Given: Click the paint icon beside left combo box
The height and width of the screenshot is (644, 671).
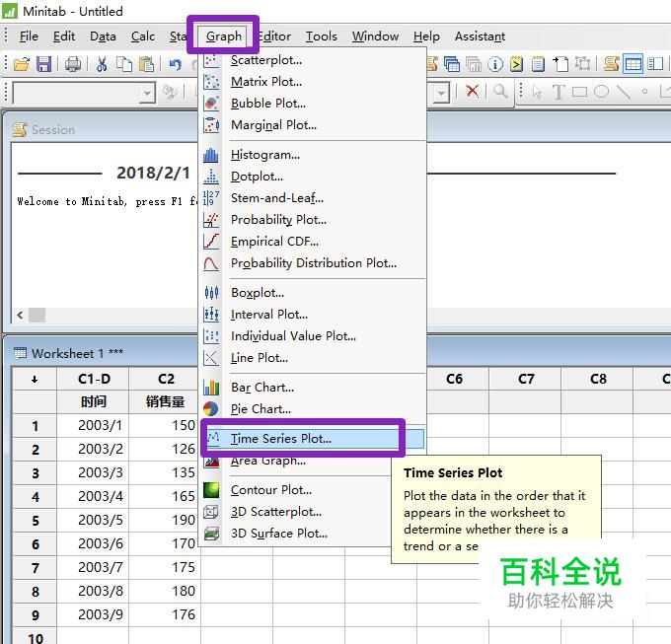Looking at the screenshot, I should 170,92.
